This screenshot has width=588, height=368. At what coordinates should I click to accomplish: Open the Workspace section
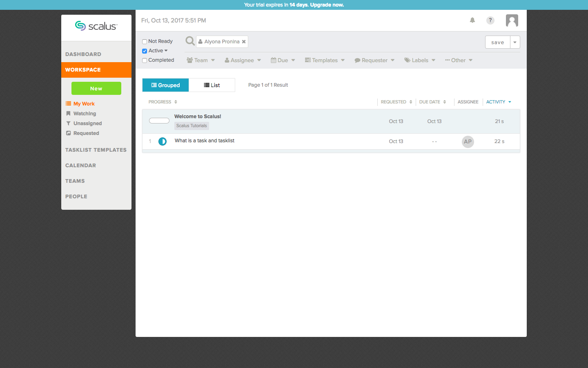click(96, 70)
